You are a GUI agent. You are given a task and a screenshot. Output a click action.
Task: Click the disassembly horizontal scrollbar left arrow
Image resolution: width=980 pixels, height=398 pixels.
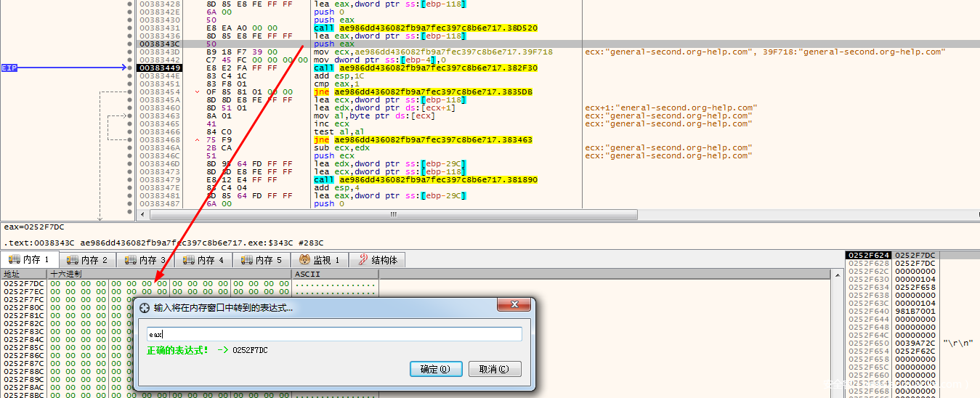tap(143, 215)
